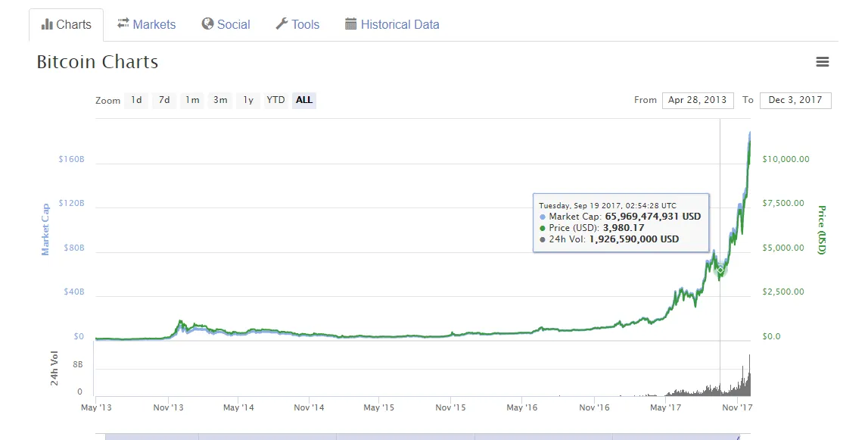The width and height of the screenshot is (868, 440).
Task: Open the Historical Data tab
Action: click(392, 24)
